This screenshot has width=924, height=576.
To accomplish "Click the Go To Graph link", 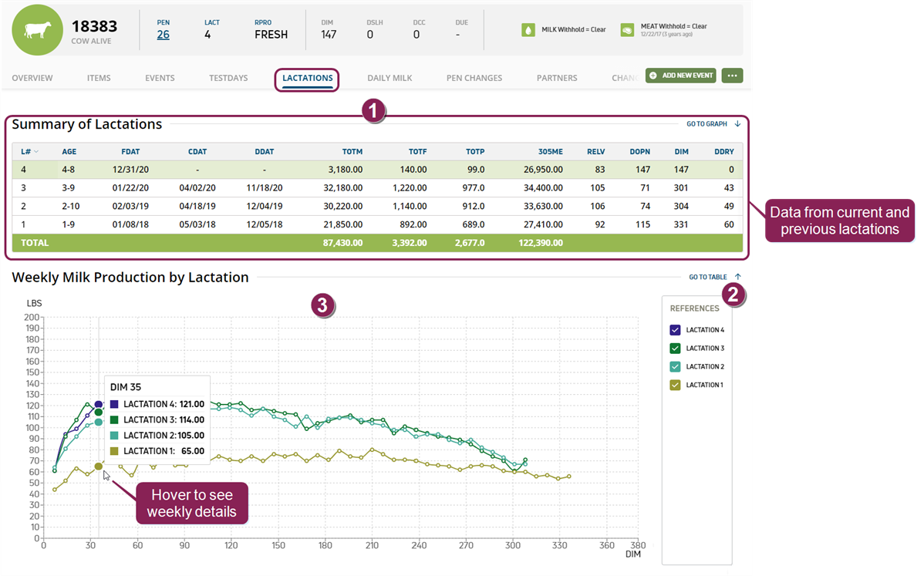I will point(706,123).
